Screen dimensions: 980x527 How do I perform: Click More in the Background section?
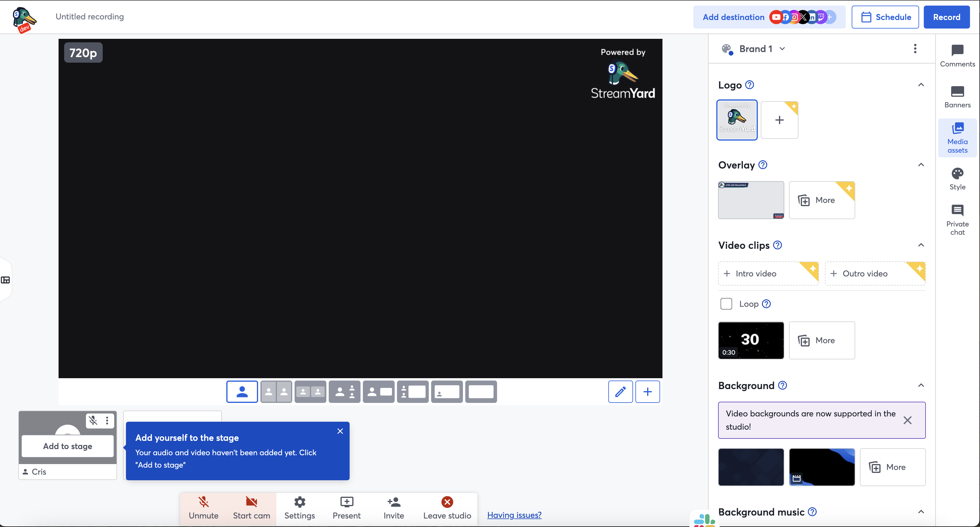coord(893,467)
